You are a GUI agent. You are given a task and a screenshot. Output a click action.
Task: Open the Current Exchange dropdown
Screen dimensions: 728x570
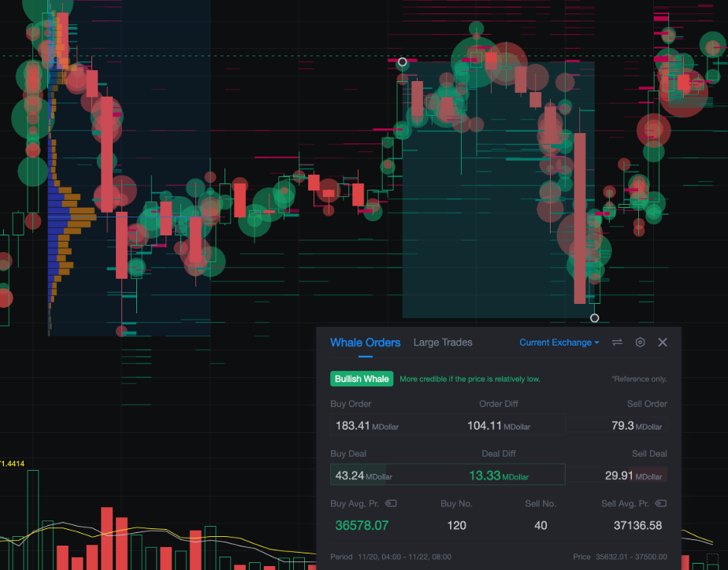559,342
